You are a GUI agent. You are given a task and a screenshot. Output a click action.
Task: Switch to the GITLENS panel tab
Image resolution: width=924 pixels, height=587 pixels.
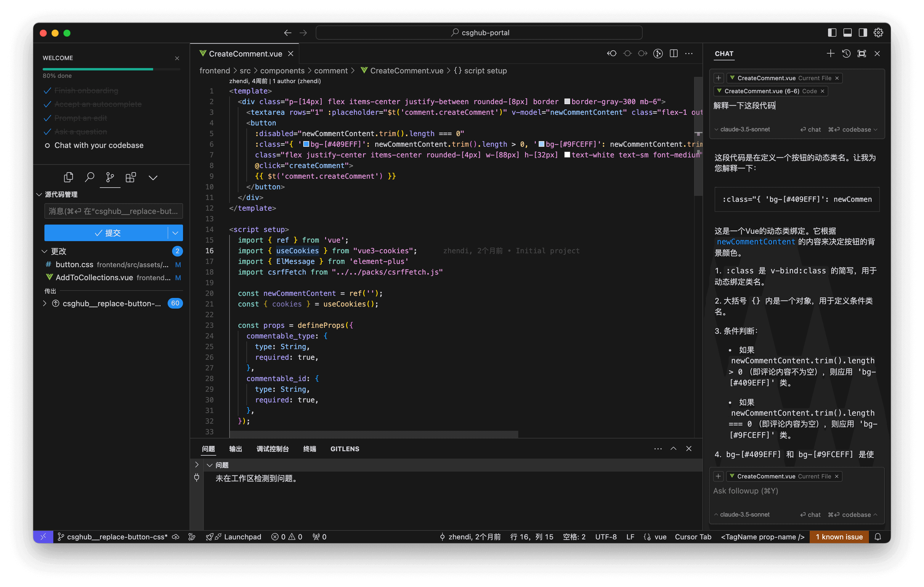(345, 449)
